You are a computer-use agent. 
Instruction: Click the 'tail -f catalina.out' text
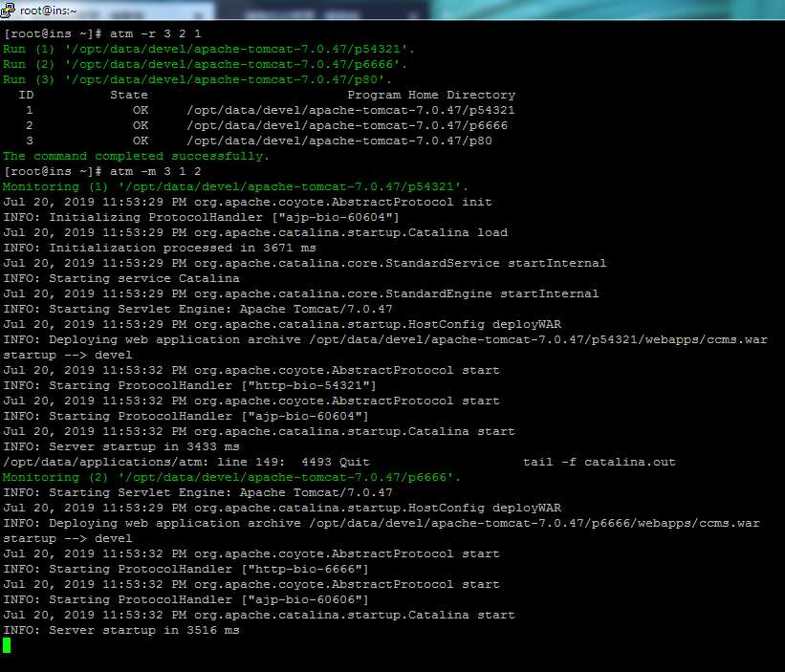(600, 462)
